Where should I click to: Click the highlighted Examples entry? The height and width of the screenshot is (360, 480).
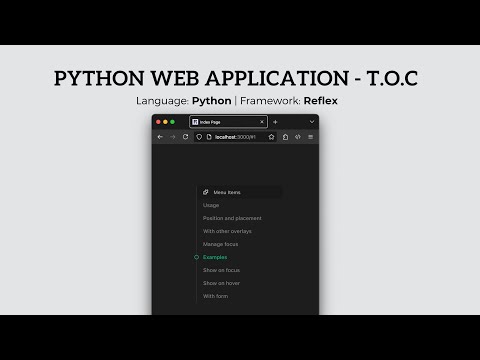(215, 257)
